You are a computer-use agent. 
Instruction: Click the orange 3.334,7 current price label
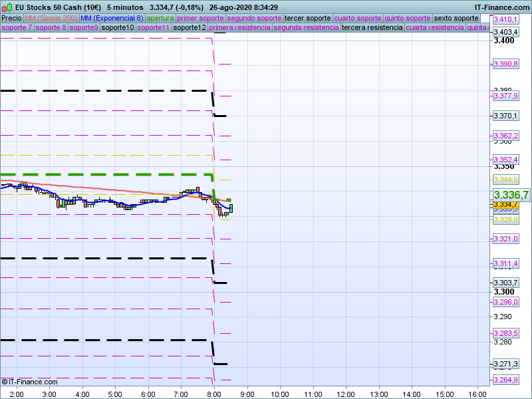(505, 205)
